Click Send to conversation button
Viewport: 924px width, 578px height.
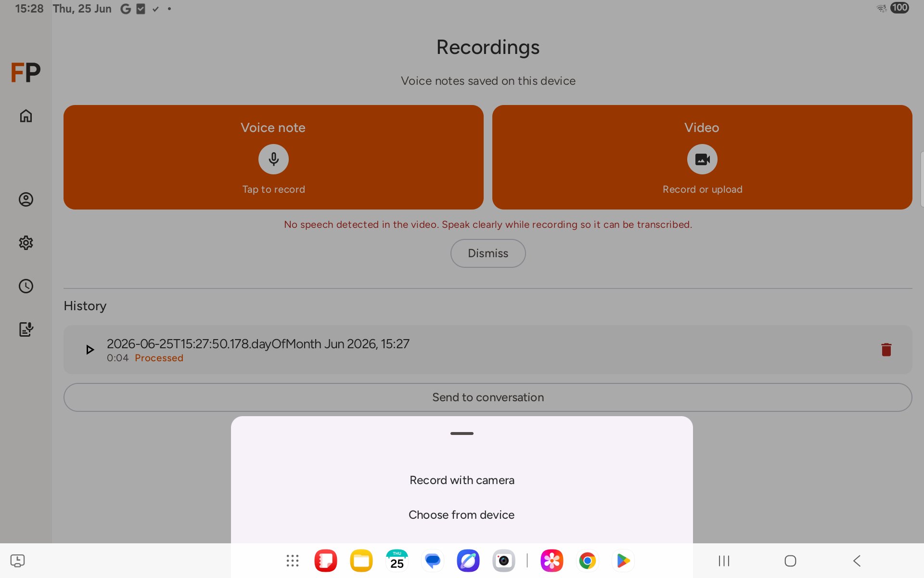tap(488, 397)
